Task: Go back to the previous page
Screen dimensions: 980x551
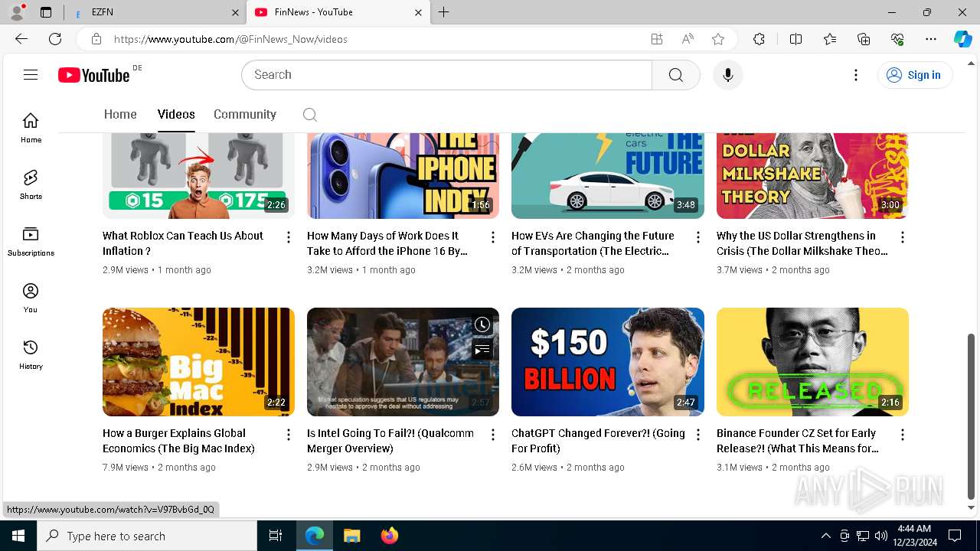Action: [21, 39]
